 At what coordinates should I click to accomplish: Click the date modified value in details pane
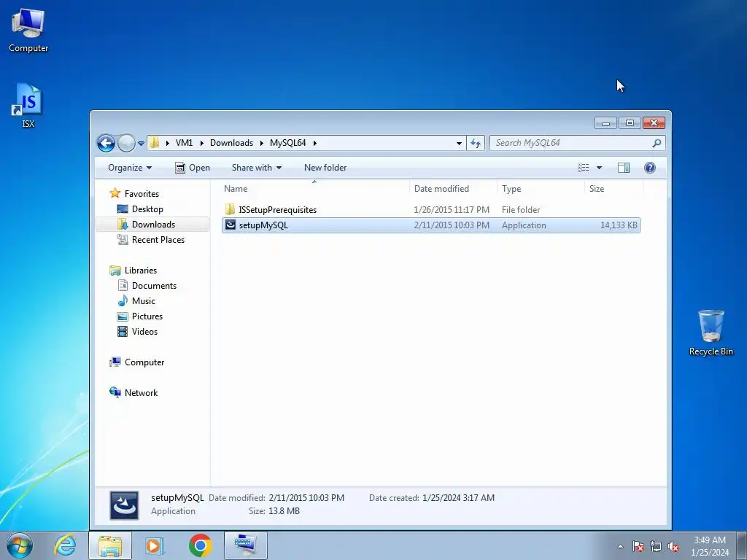306,498
